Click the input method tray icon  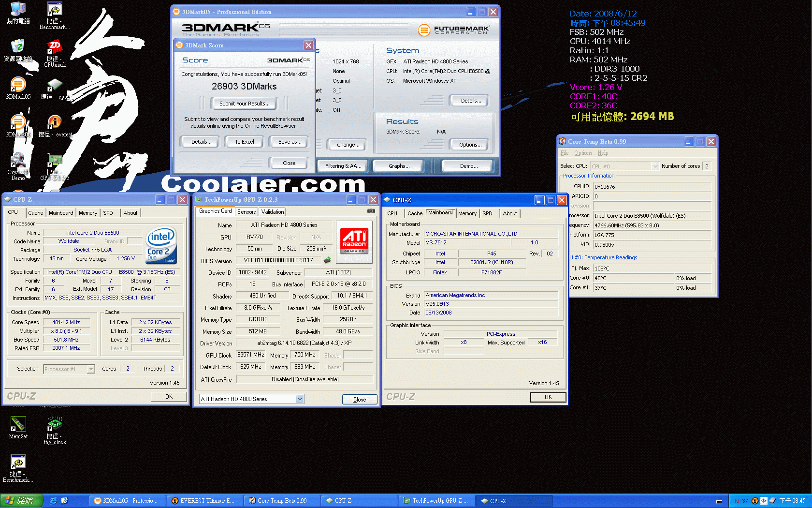[764, 501]
